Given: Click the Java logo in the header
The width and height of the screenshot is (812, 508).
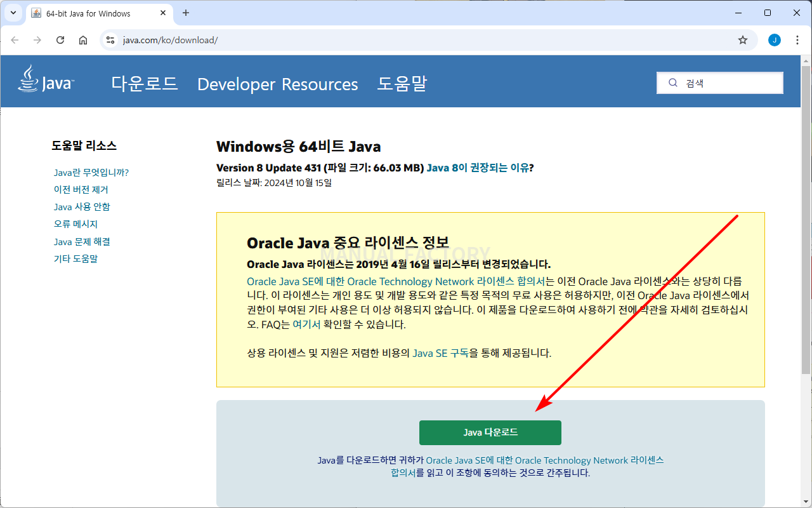Looking at the screenshot, I should [x=46, y=79].
